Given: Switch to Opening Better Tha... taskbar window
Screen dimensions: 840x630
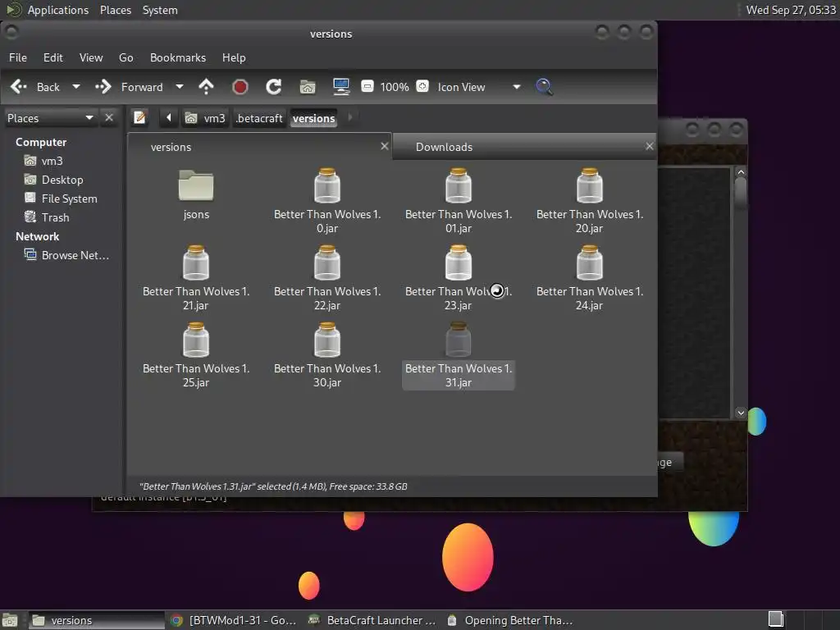Looking at the screenshot, I should click(x=510, y=620).
